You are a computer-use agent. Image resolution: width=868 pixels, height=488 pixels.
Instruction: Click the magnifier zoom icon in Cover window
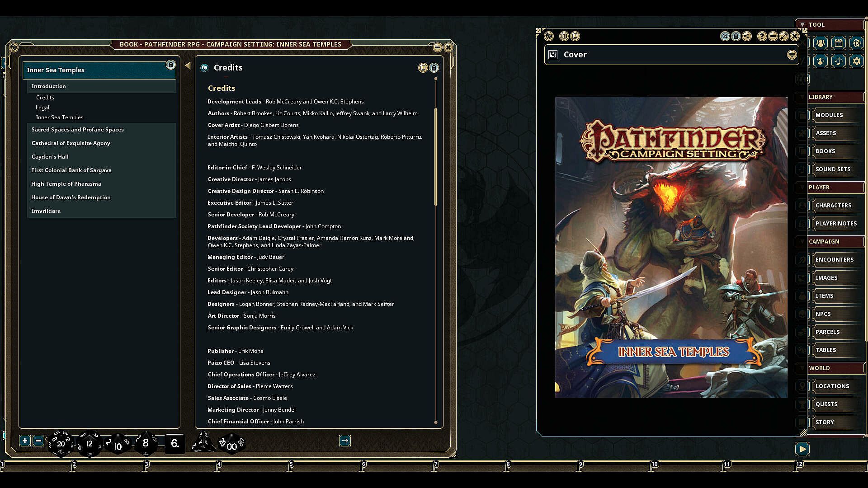coord(725,36)
